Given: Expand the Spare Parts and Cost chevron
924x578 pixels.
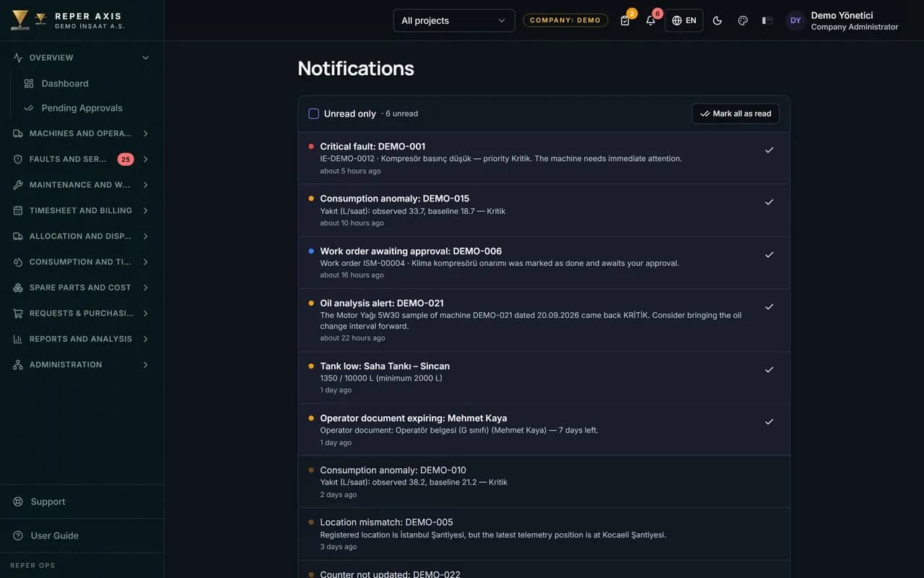Looking at the screenshot, I should pyautogui.click(x=146, y=288).
